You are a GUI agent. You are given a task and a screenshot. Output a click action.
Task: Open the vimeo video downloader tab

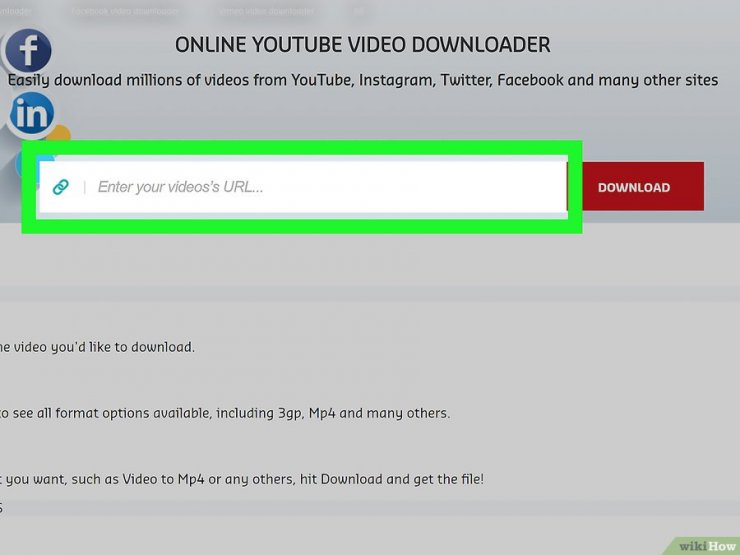[x=267, y=11]
